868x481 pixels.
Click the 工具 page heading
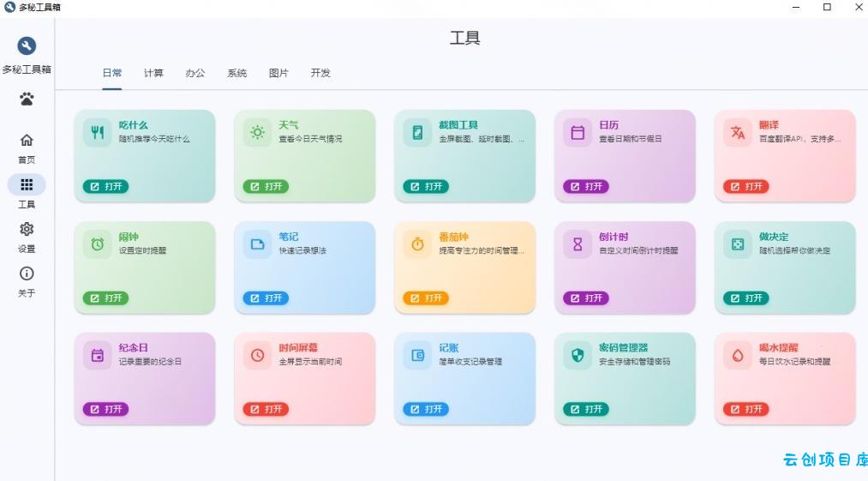click(x=465, y=38)
